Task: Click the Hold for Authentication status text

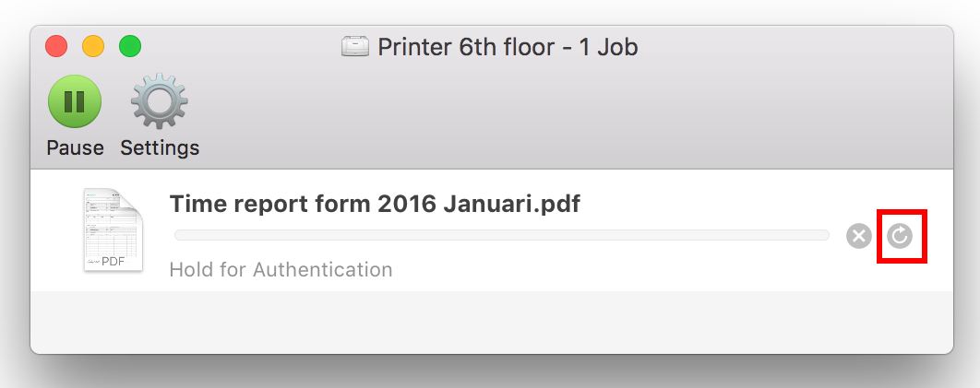Action: [x=281, y=269]
